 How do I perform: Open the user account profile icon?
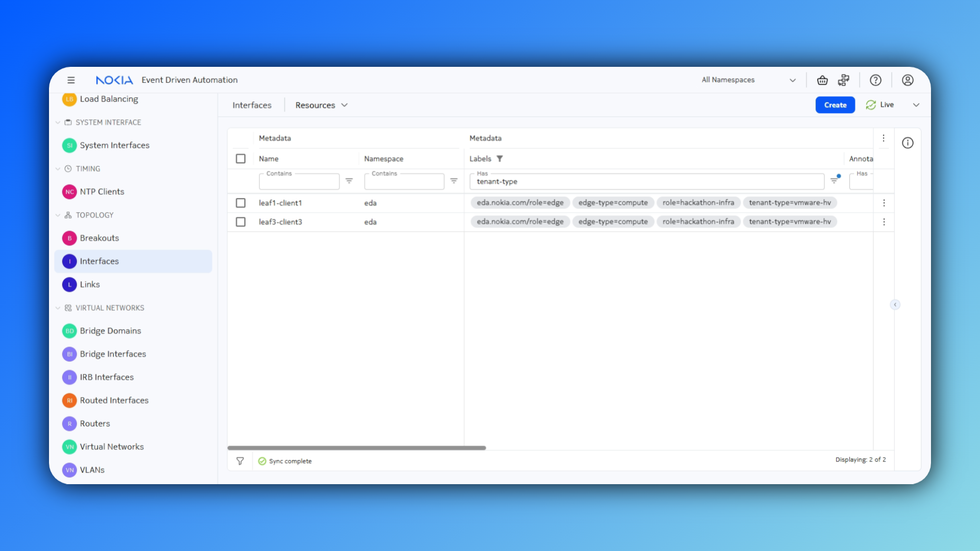point(908,80)
